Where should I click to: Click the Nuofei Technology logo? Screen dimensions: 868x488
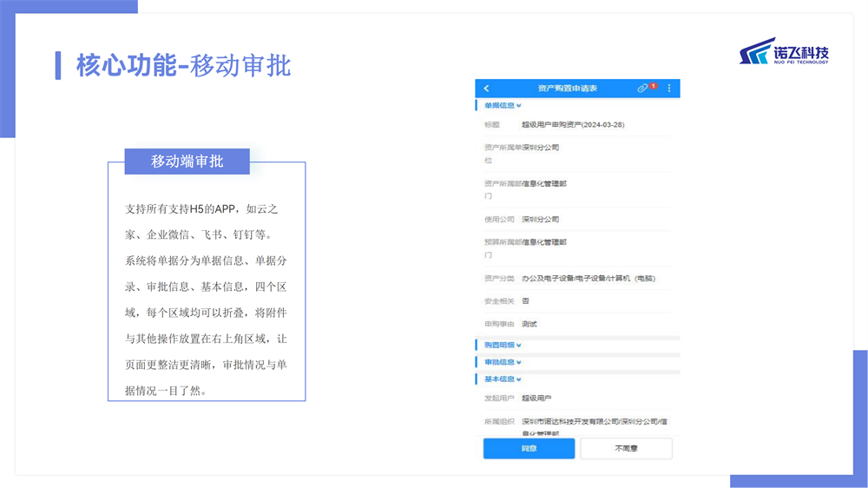[x=784, y=51]
